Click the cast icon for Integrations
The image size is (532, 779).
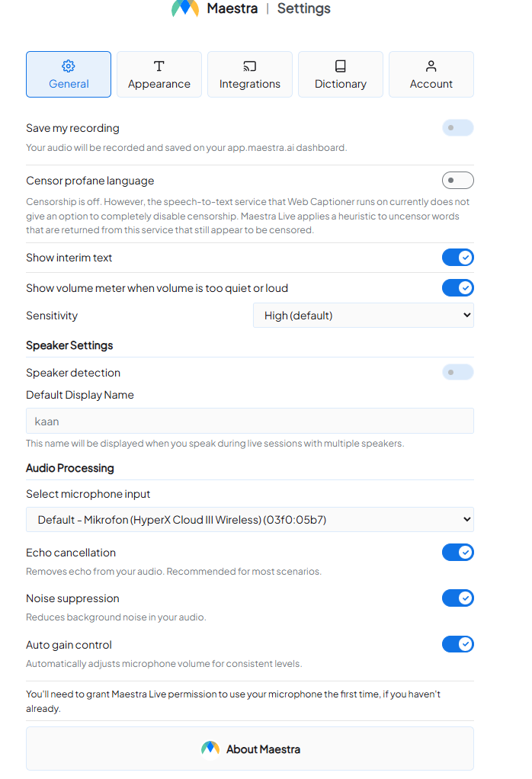coord(249,66)
